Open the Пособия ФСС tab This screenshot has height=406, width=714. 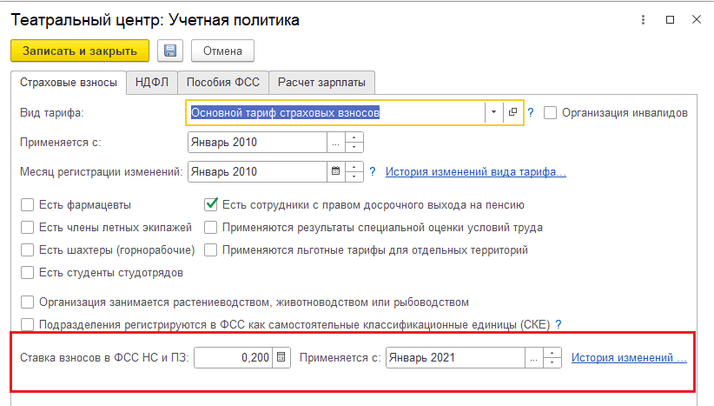tap(223, 82)
